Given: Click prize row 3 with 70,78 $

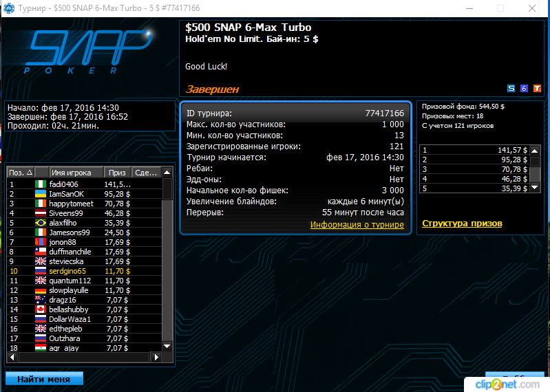Looking at the screenshot, I should pos(475,169).
